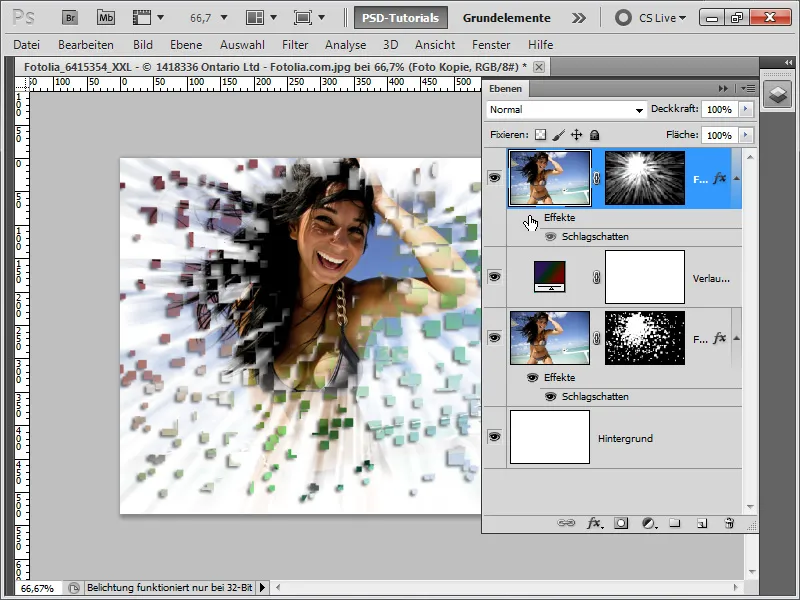Click the Deckkraft 100% input field
The width and height of the screenshot is (800, 600).
[719, 110]
